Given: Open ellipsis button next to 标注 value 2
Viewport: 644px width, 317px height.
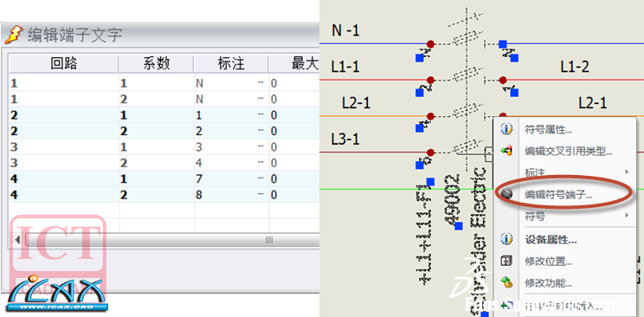Looking at the screenshot, I should (x=261, y=131).
